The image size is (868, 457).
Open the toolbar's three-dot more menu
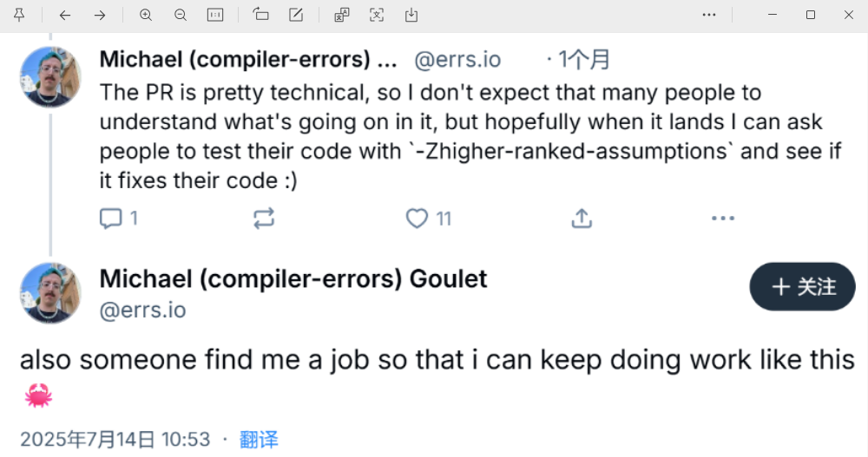709,15
